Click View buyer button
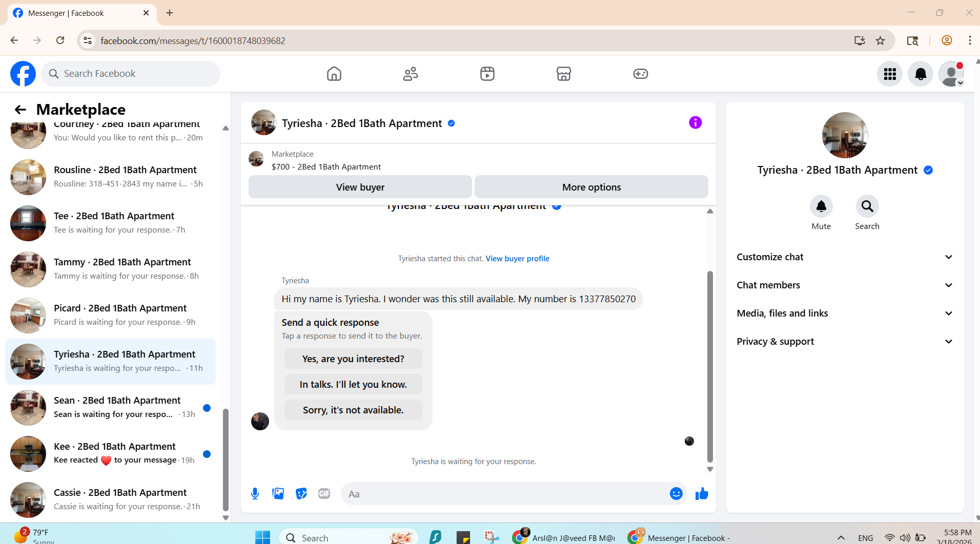The height and width of the screenshot is (544, 980). [x=360, y=187]
